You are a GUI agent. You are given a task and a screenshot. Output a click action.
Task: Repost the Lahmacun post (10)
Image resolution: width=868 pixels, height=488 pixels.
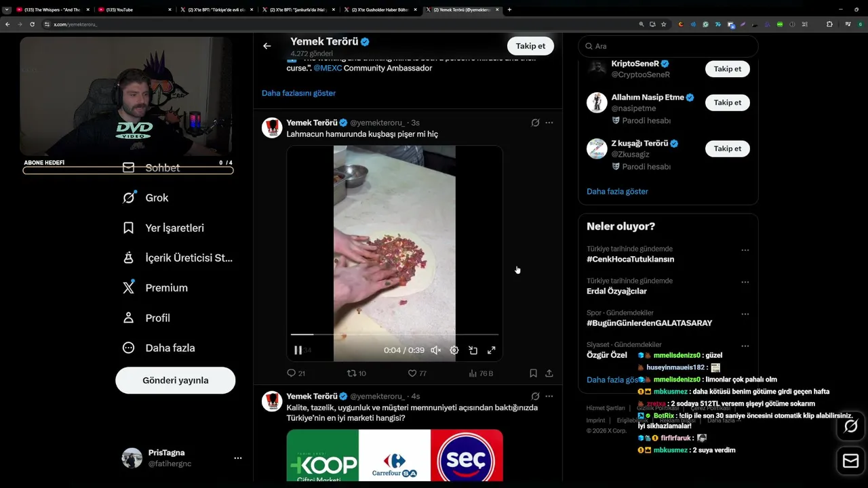[356, 373]
